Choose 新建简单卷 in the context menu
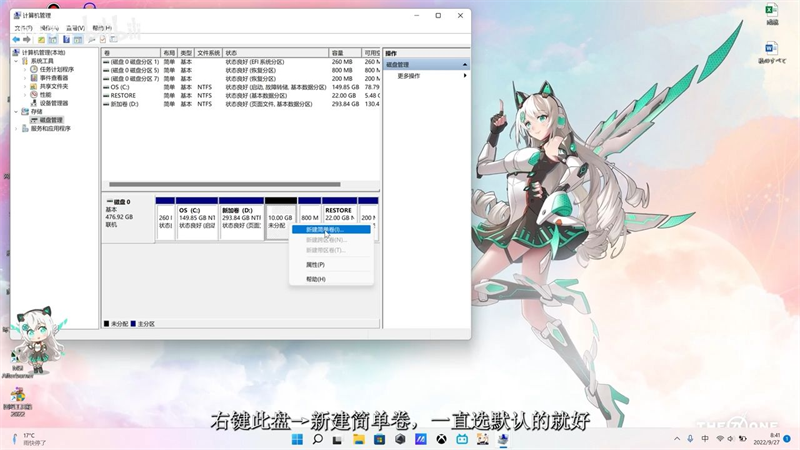The width and height of the screenshot is (800, 450). [331, 230]
